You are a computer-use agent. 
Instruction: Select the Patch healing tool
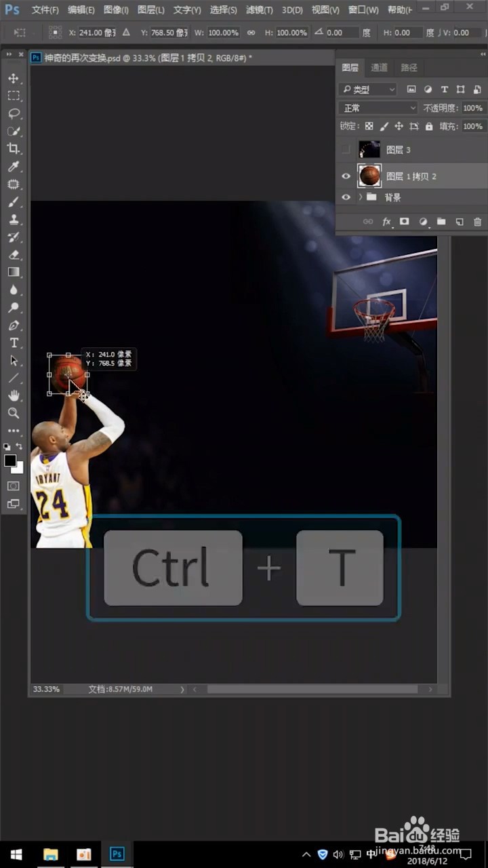click(x=14, y=184)
